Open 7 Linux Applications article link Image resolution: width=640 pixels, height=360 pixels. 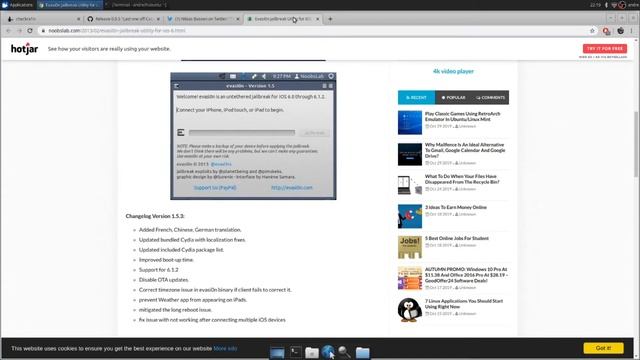coord(464,304)
